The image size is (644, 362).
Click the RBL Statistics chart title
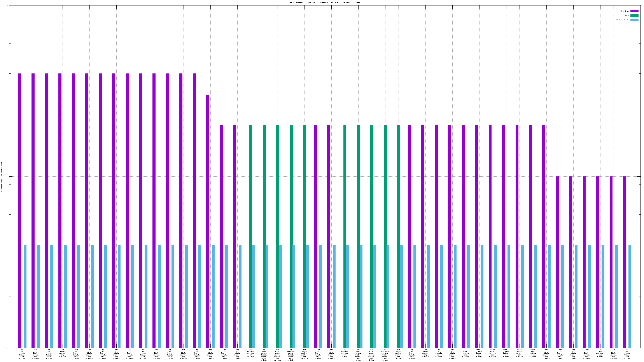[324, 3]
